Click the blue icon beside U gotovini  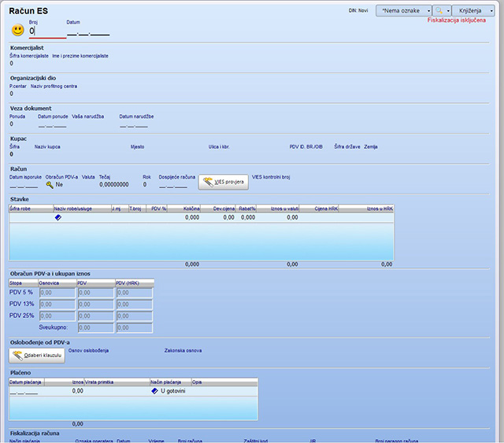(154, 390)
